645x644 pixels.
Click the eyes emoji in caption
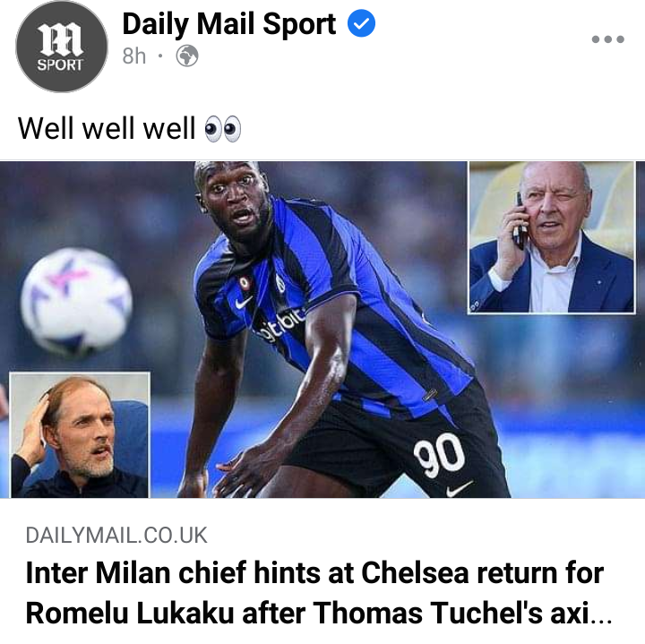[222, 129]
